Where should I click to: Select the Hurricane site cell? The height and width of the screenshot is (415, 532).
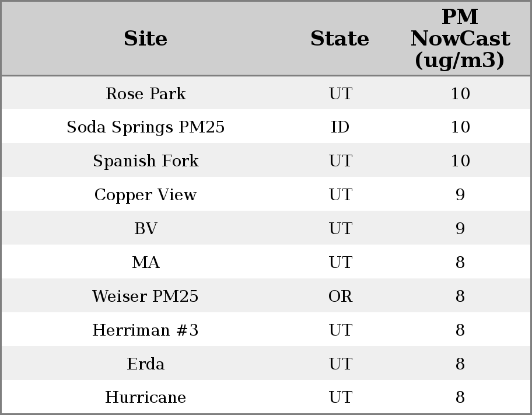[146, 397]
